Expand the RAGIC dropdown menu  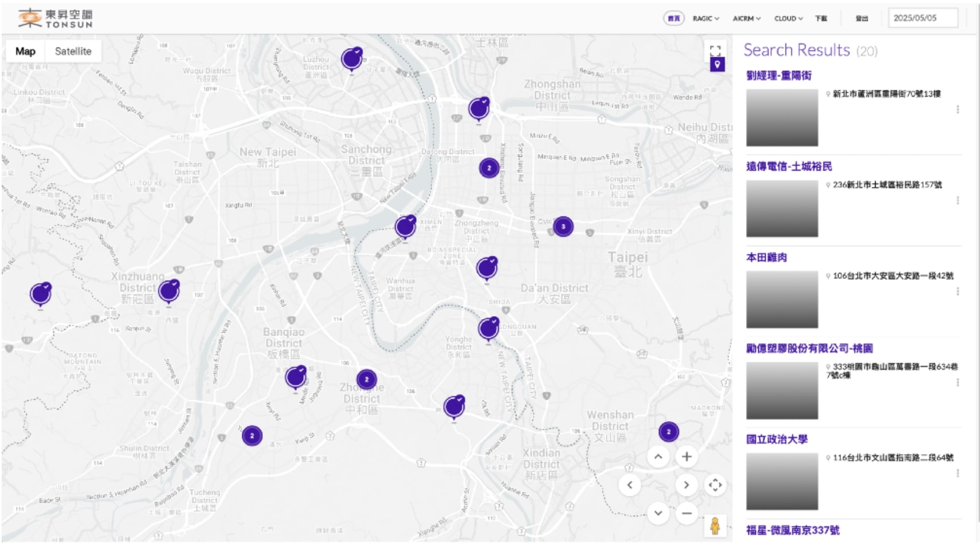(x=705, y=18)
